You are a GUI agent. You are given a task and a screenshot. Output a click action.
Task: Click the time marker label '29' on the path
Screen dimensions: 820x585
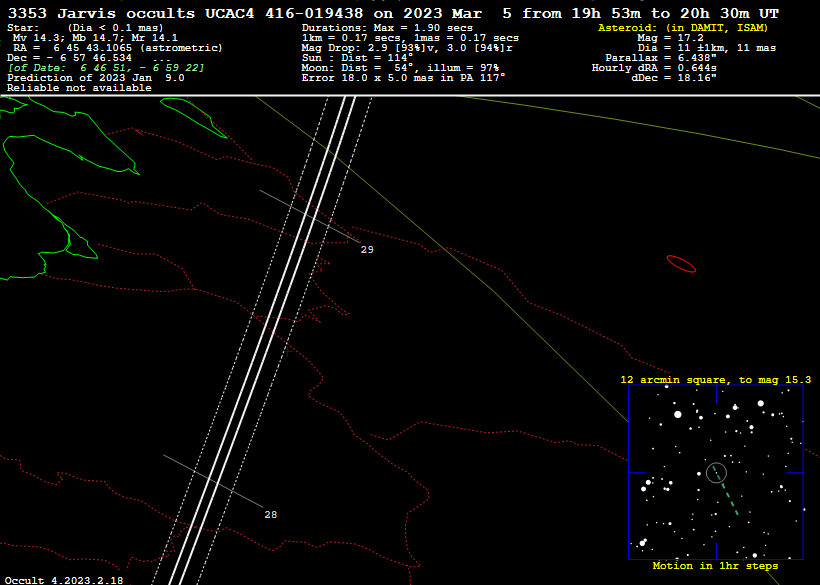coord(367,250)
